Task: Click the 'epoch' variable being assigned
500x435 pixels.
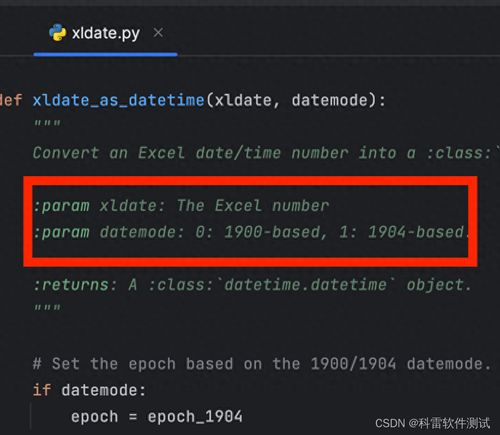Action: (95, 417)
